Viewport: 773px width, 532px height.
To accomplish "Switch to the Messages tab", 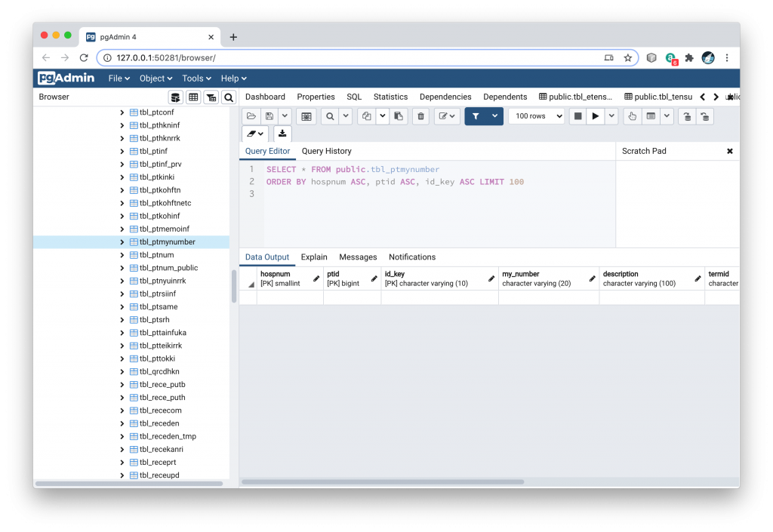I will coord(358,257).
